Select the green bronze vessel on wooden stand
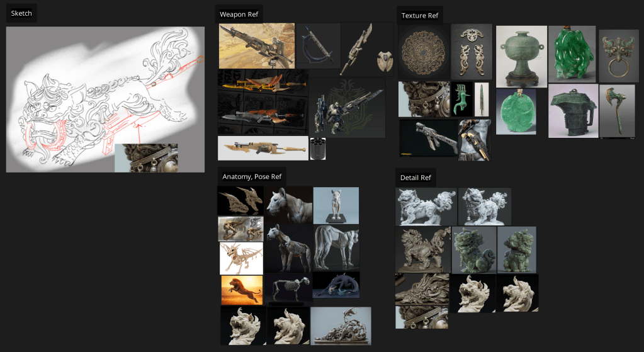Image resolution: width=644 pixels, height=352 pixels. pos(521,56)
